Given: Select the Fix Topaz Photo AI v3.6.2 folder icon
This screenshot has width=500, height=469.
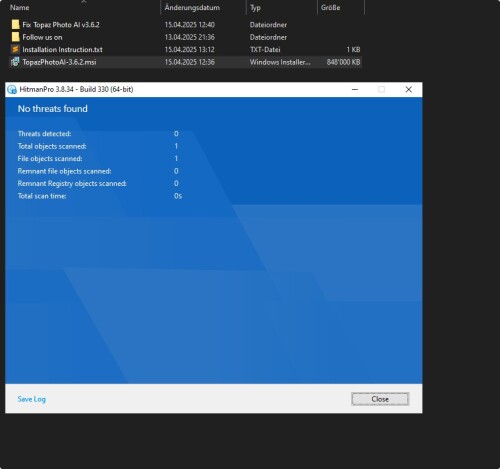Looking at the screenshot, I should point(15,24).
